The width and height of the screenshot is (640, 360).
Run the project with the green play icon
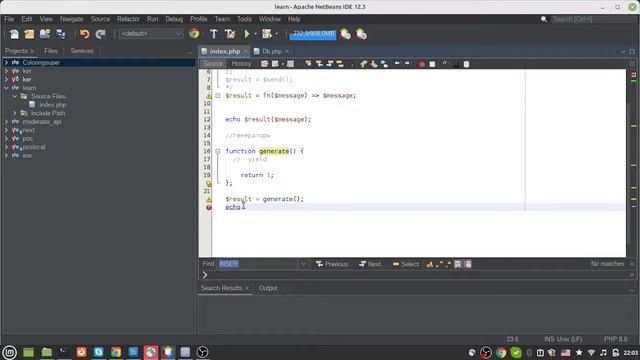(x=247, y=34)
